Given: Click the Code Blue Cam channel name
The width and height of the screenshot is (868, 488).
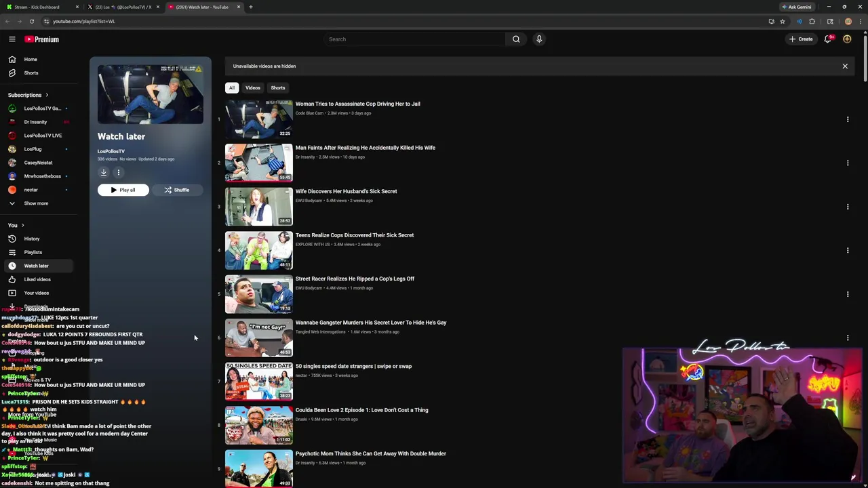Looking at the screenshot, I should pos(309,113).
